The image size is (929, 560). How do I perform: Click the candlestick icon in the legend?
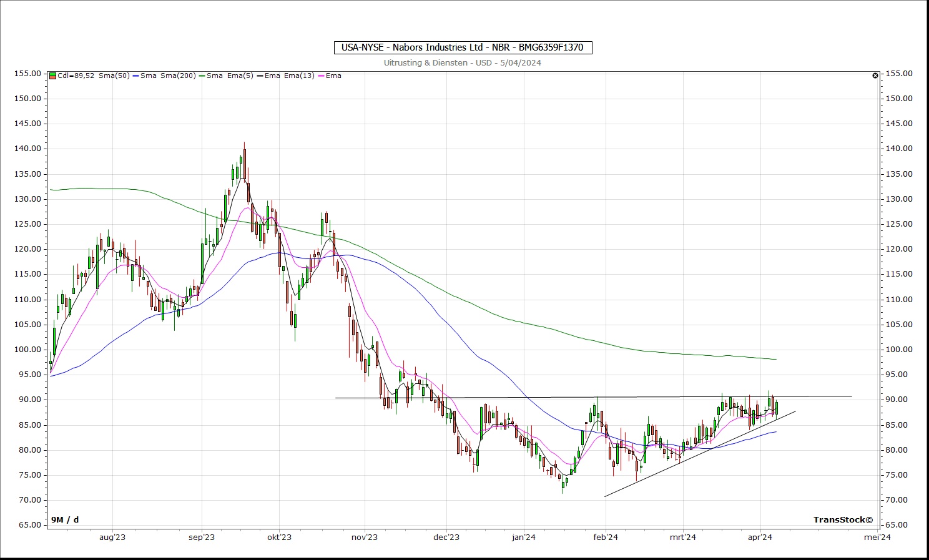pyautogui.click(x=53, y=76)
